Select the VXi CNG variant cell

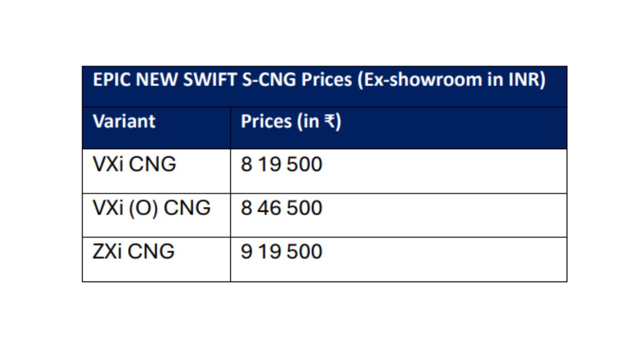134,164
